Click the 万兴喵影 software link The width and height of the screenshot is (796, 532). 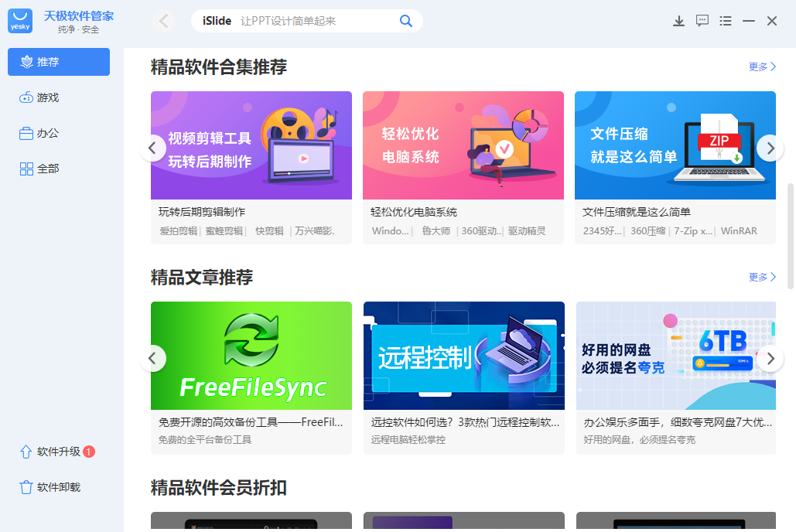coord(315,231)
